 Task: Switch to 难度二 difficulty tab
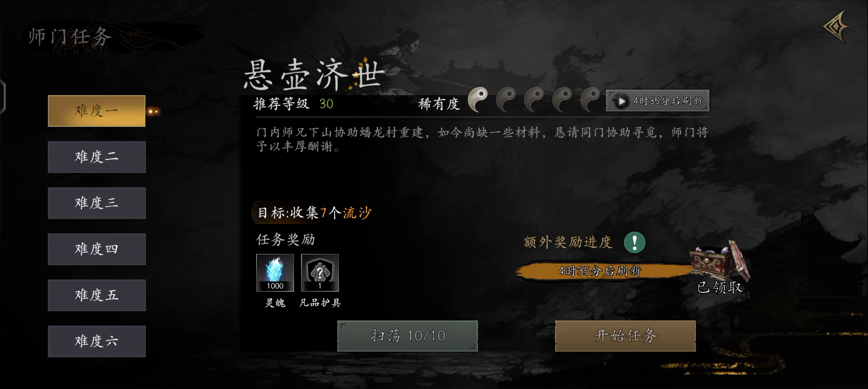[x=97, y=157]
